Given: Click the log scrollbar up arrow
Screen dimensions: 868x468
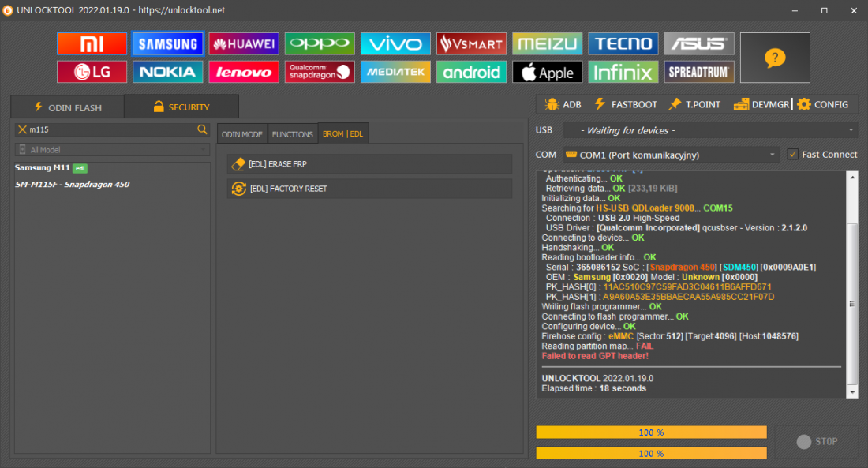Looking at the screenshot, I should [852, 178].
